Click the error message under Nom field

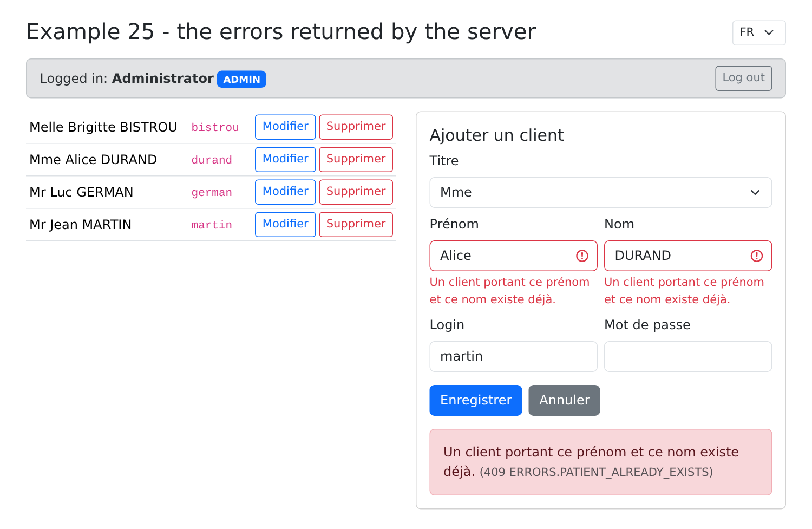coord(684,291)
